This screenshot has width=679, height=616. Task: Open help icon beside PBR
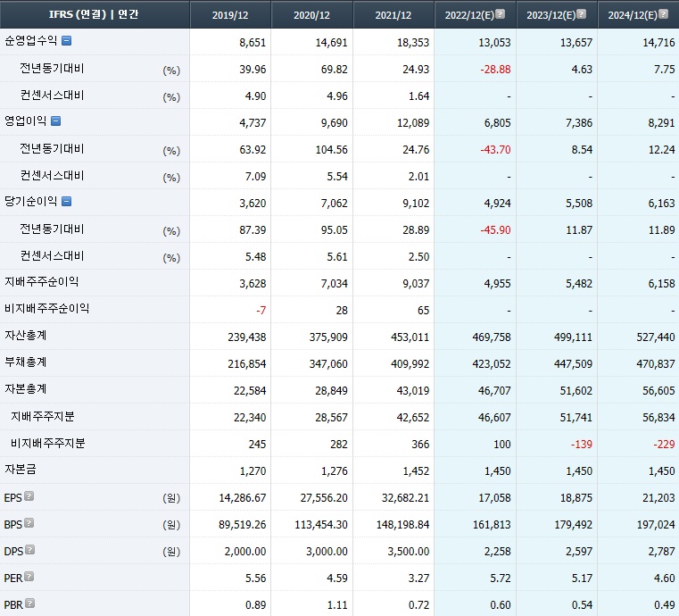click(x=29, y=604)
